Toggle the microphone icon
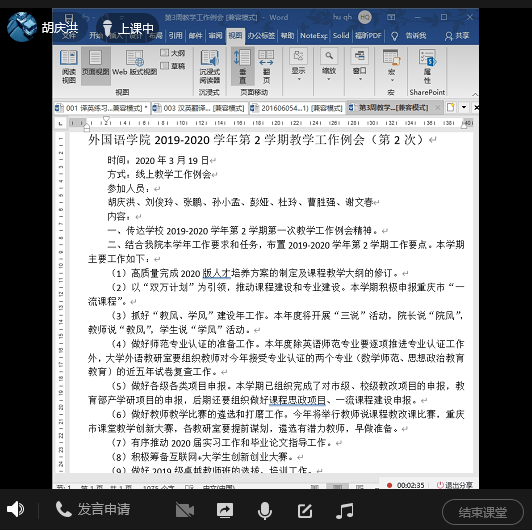The image size is (532, 530). tap(265, 510)
